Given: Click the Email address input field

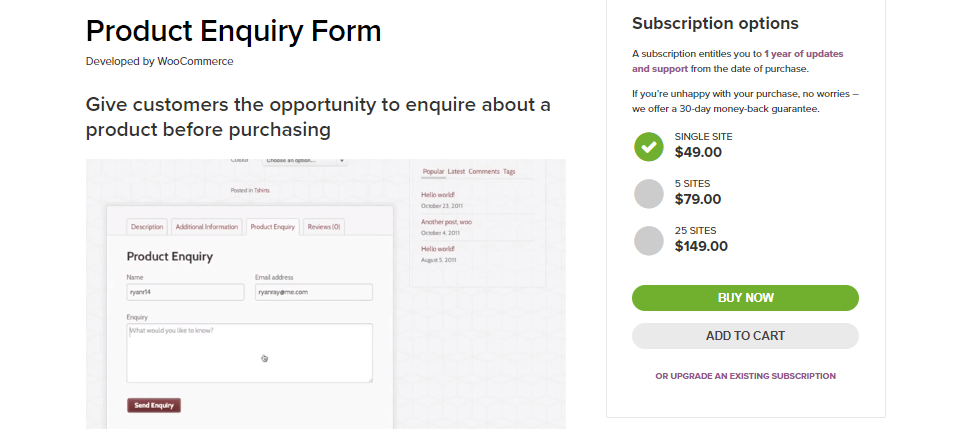Looking at the screenshot, I should tap(314, 292).
